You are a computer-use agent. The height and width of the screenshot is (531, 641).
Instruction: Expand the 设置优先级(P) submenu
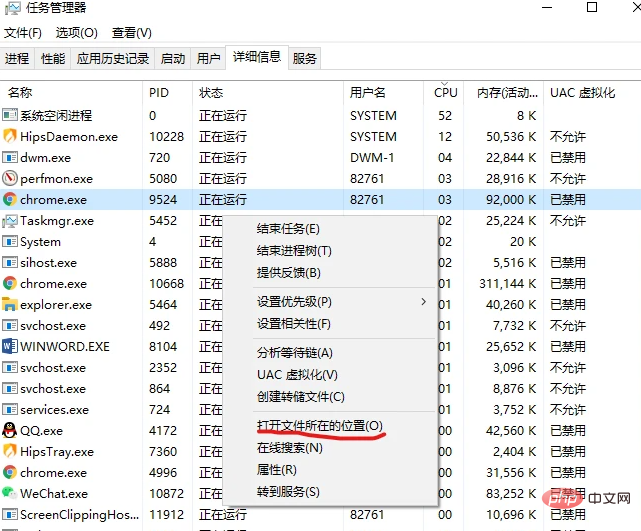(330, 302)
